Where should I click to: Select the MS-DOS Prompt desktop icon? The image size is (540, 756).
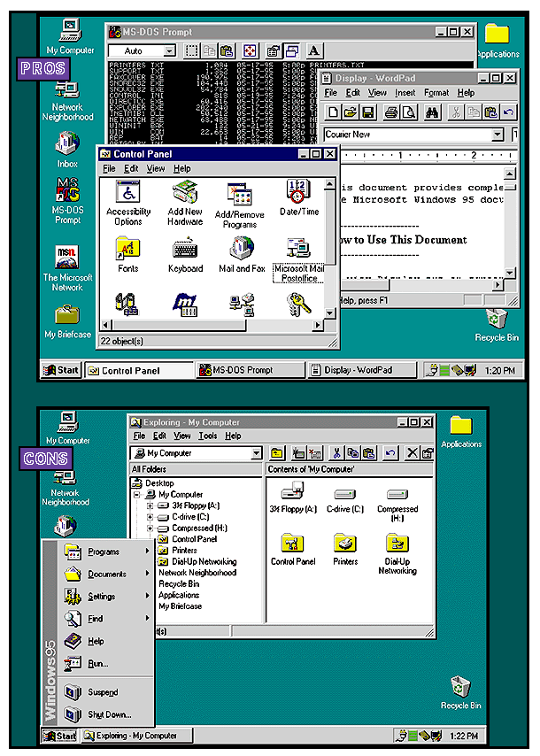pyautogui.click(x=67, y=201)
